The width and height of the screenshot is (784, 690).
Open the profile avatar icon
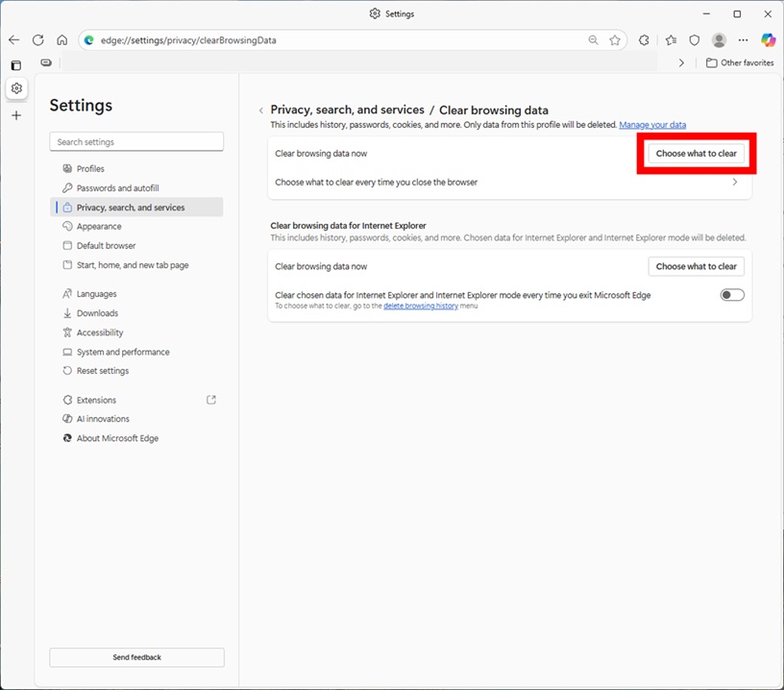[719, 40]
